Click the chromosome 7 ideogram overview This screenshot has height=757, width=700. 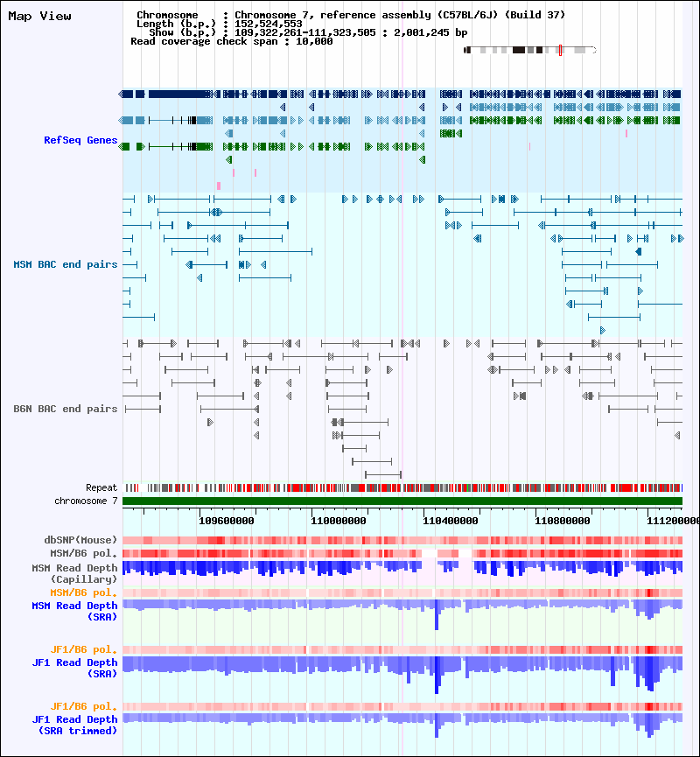(529, 50)
